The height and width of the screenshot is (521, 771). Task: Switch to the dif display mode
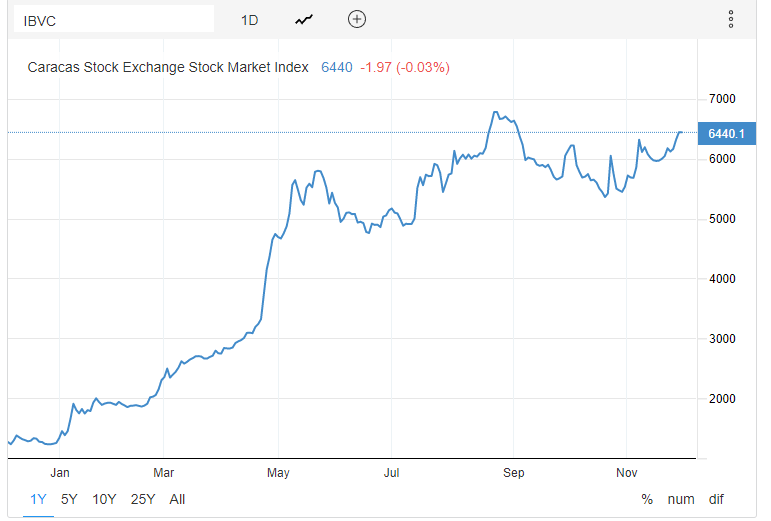coord(715,499)
